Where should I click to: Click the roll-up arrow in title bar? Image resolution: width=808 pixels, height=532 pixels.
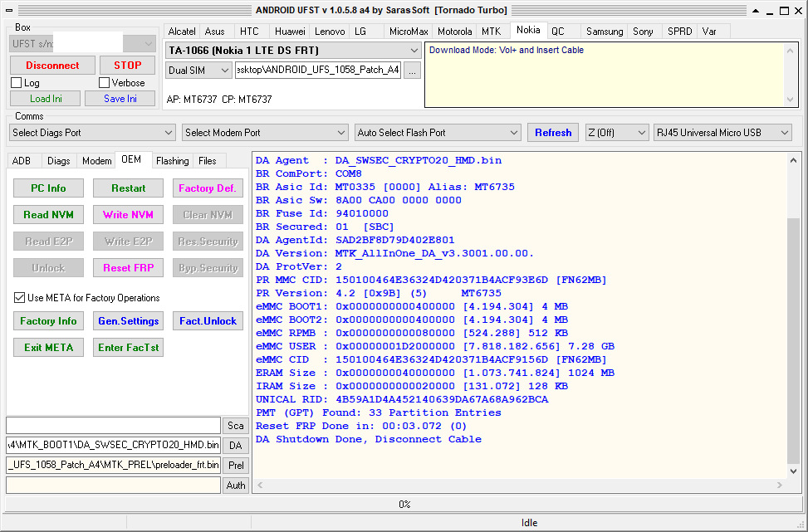[x=756, y=10]
